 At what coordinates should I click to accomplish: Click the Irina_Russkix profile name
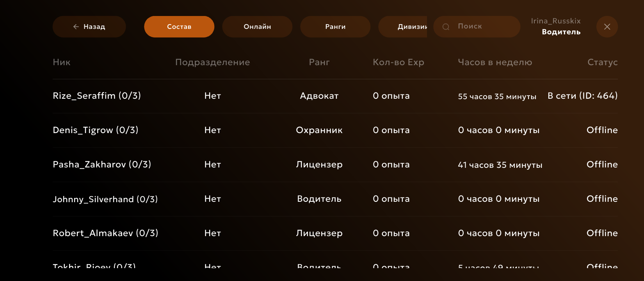[555, 21]
